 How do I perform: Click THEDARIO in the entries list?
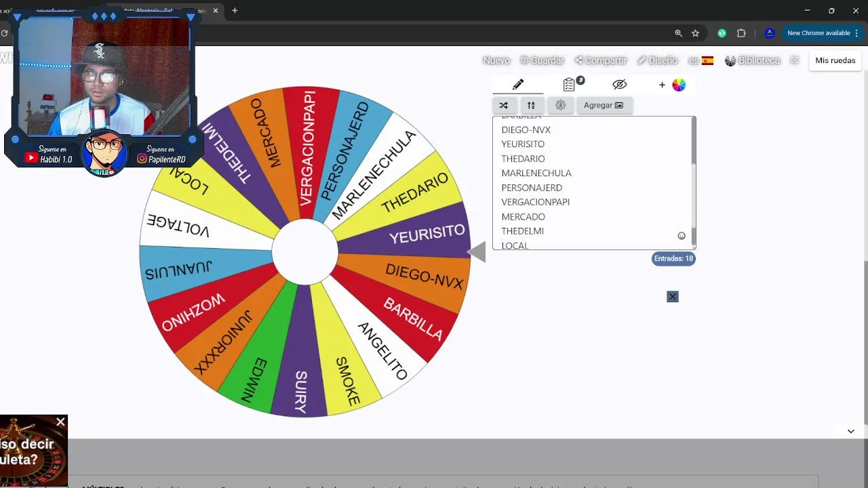click(x=523, y=159)
